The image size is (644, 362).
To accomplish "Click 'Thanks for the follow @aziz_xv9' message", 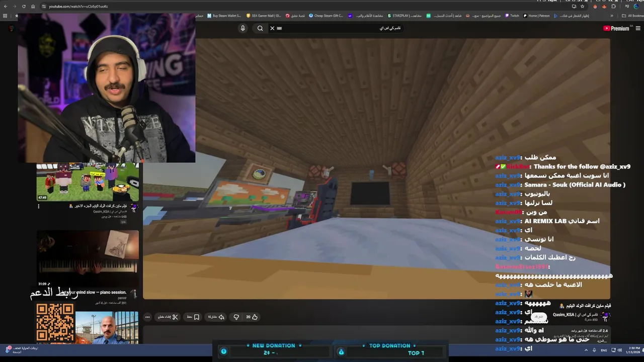I will coord(582,166).
